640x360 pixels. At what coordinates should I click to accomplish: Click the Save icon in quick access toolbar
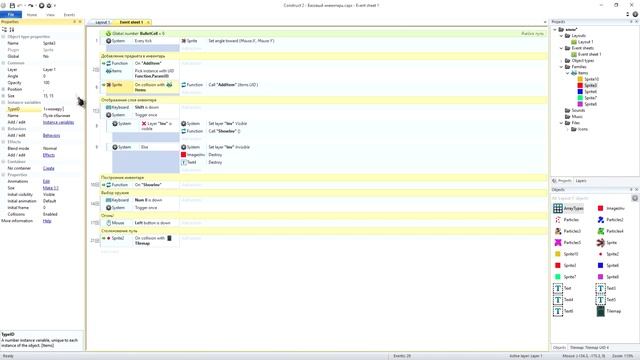point(12,5)
